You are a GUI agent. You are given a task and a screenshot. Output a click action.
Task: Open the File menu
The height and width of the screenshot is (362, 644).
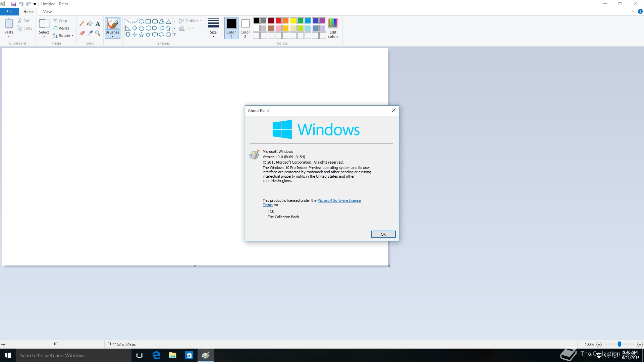point(9,12)
